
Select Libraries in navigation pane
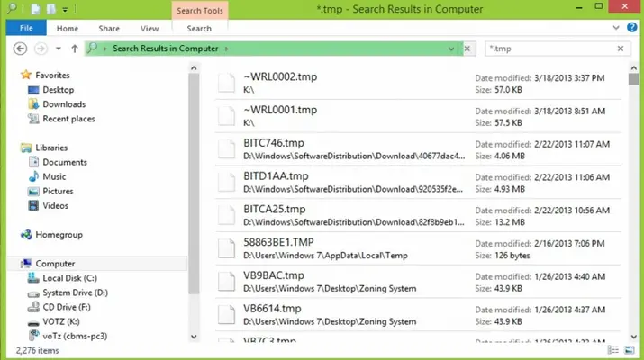tap(51, 148)
